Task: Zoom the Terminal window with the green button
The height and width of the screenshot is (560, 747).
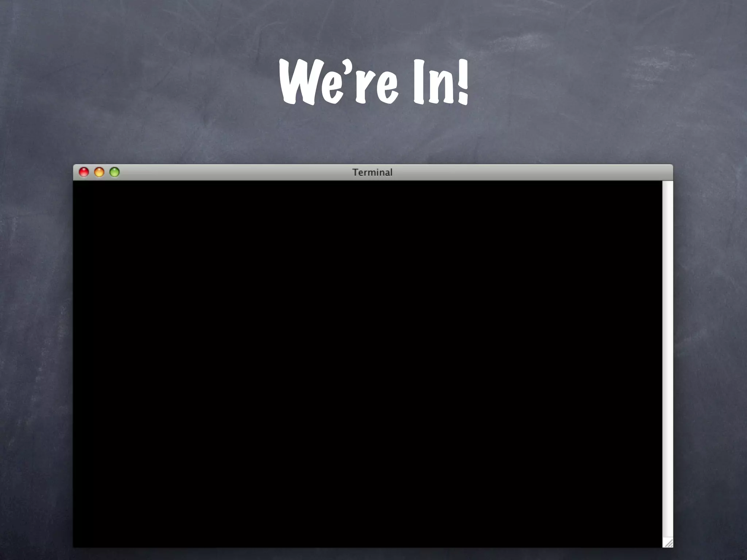Action: coord(115,172)
